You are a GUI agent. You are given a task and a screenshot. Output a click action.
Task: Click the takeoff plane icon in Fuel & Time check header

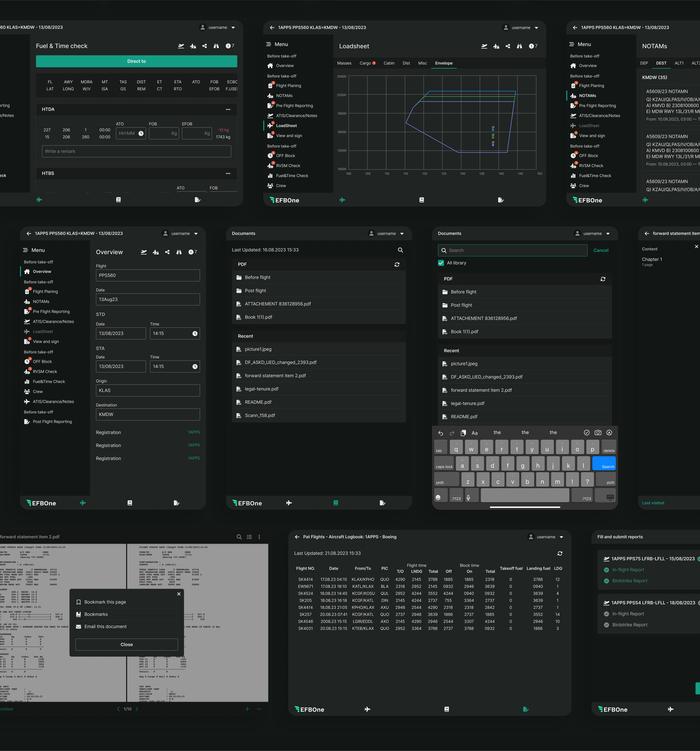pyautogui.click(x=181, y=46)
